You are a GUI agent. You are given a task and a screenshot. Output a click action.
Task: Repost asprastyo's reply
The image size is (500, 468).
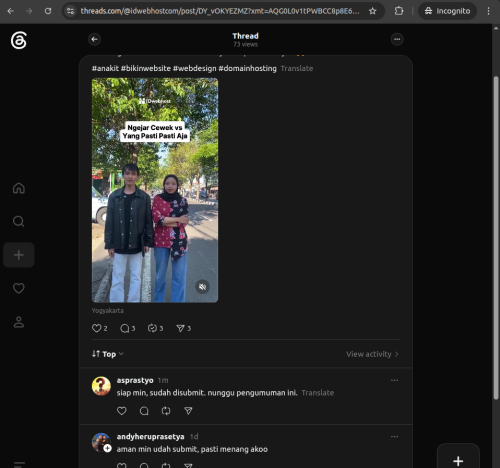(166, 411)
